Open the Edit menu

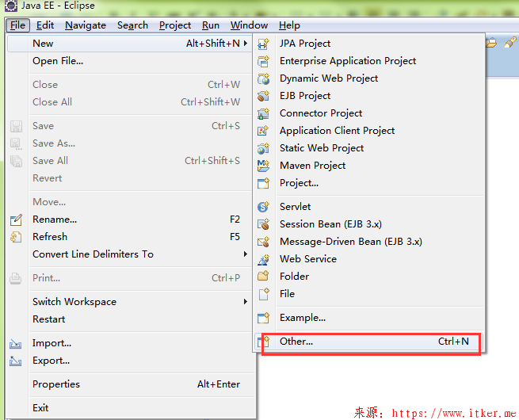pyautogui.click(x=45, y=25)
